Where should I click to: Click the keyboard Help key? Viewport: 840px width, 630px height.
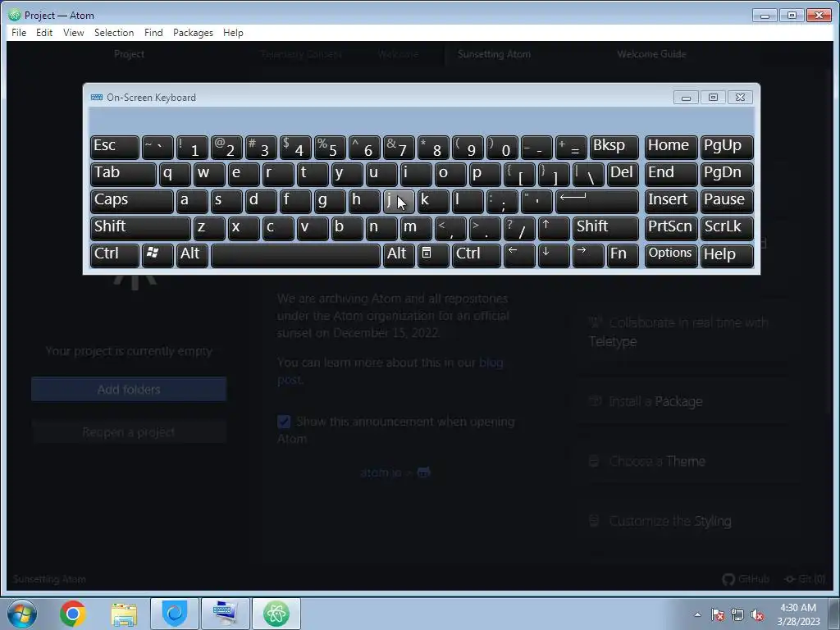point(727,255)
